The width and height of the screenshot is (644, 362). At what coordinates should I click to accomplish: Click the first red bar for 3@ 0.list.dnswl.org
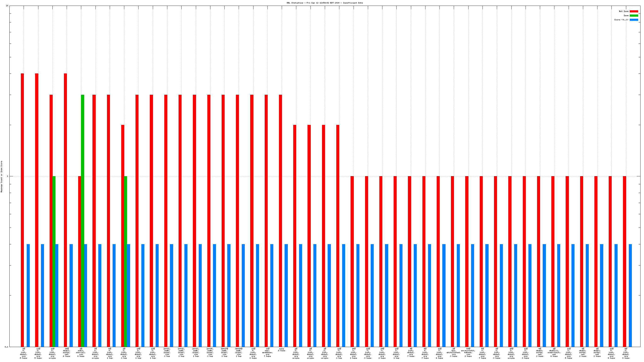click(22, 210)
